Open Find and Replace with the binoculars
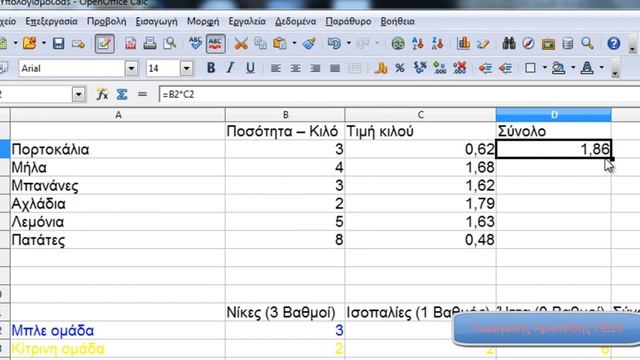Viewport: 640px width, 360px height. coord(509,43)
